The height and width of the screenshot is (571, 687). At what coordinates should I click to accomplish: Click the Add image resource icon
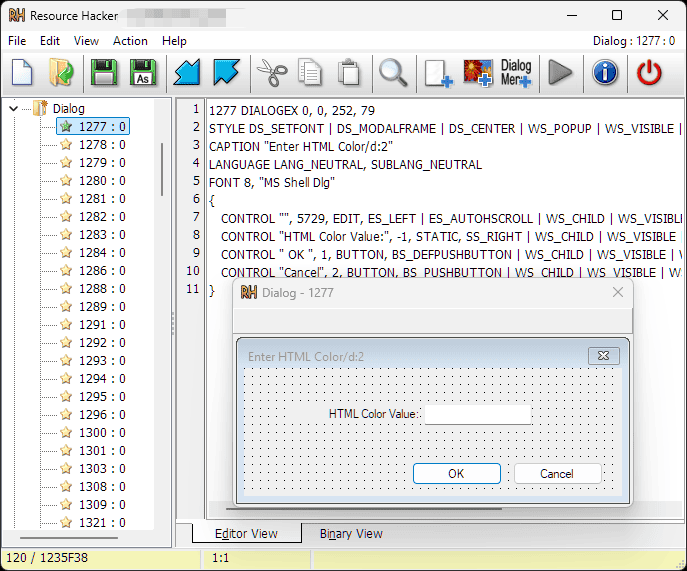[478, 73]
